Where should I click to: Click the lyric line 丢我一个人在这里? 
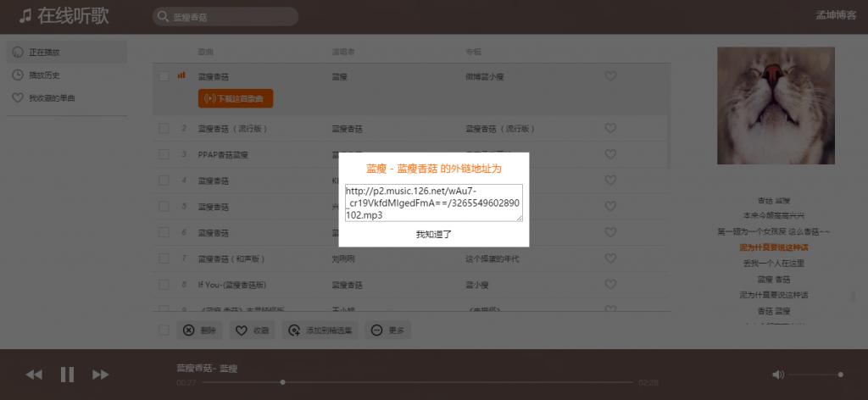pos(774,264)
